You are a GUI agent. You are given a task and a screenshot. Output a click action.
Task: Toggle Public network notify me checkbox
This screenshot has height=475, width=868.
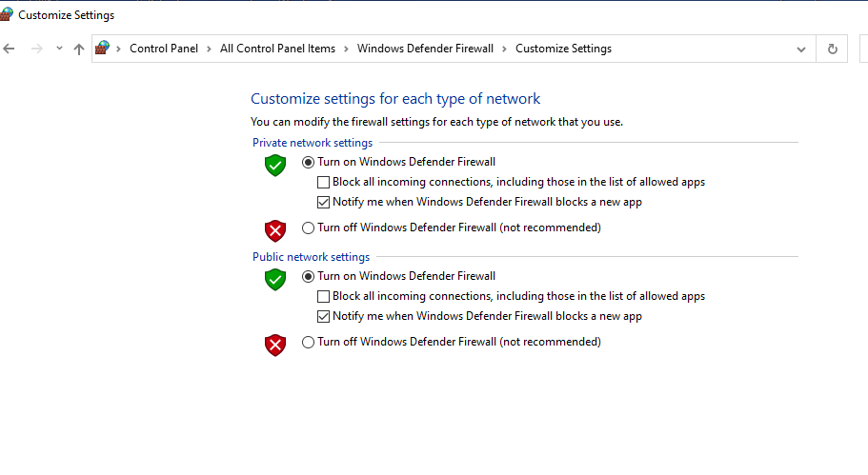pos(324,316)
